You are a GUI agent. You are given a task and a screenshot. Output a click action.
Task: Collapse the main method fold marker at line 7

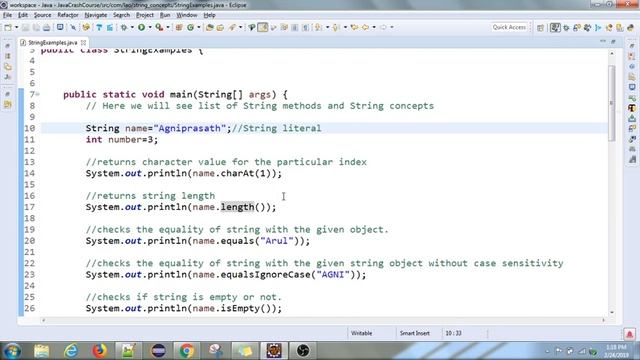pos(38,94)
